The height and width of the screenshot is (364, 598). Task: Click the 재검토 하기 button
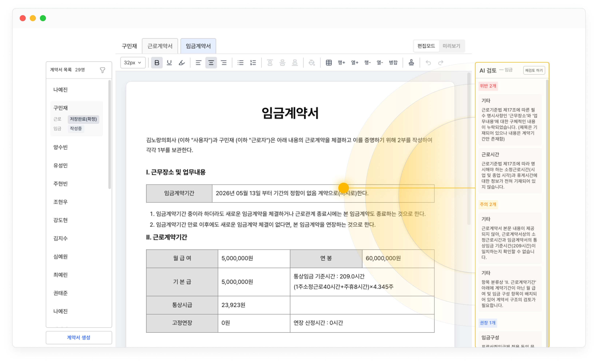coord(534,71)
